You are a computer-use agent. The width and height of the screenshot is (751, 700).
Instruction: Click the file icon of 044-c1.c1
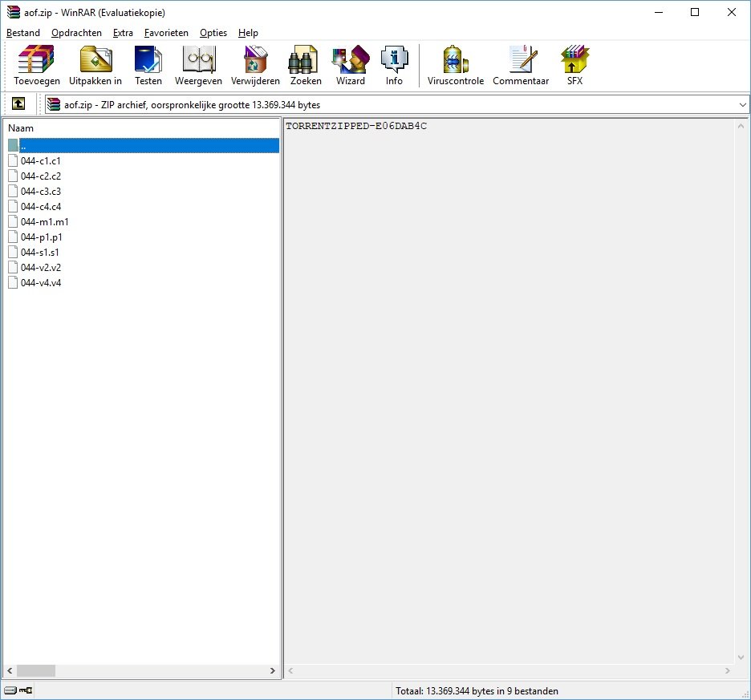(13, 160)
